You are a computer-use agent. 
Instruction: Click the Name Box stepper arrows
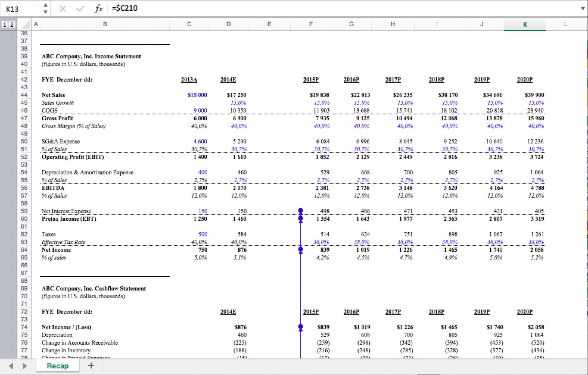pos(45,9)
